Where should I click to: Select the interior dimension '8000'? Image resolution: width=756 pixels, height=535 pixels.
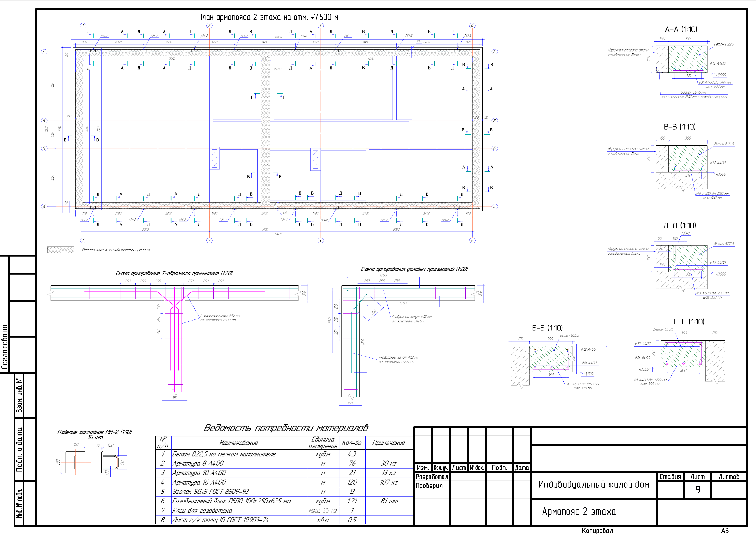pyautogui.click(x=371, y=59)
